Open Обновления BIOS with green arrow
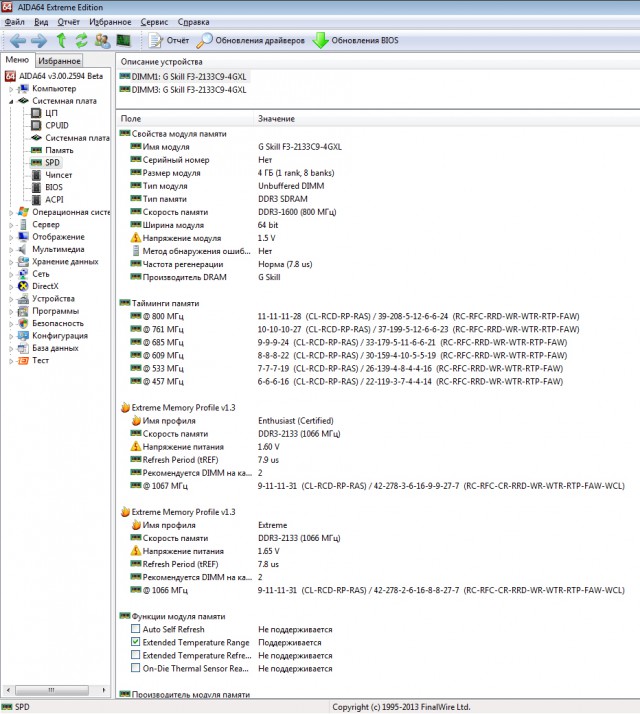The width and height of the screenshot is (640, 714). (355, 41)
